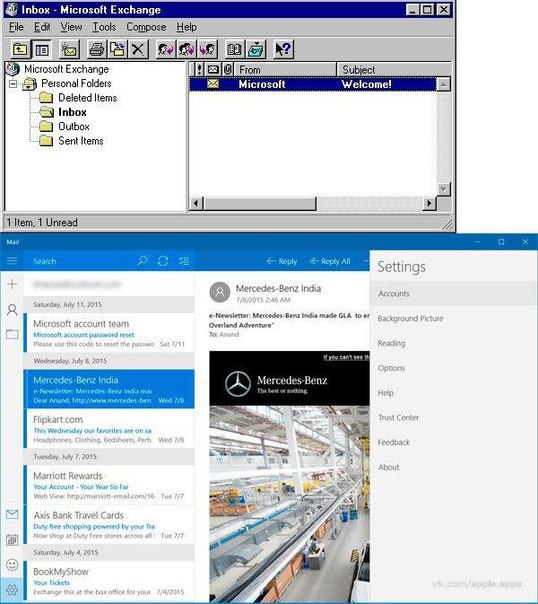Click the horizontal scrollbar left arrow in Exchange
The width and height of the screenshot is (538, 604).
click(196, 203)
